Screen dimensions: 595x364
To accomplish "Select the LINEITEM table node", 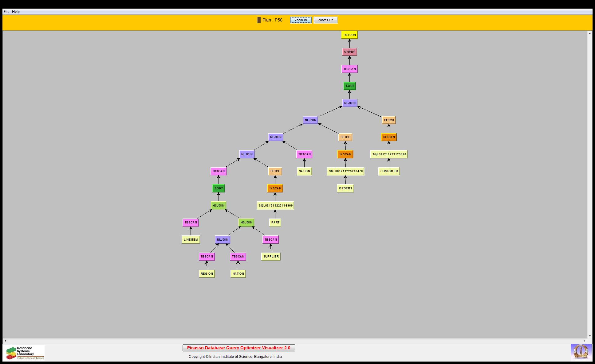I will point(191,240).
